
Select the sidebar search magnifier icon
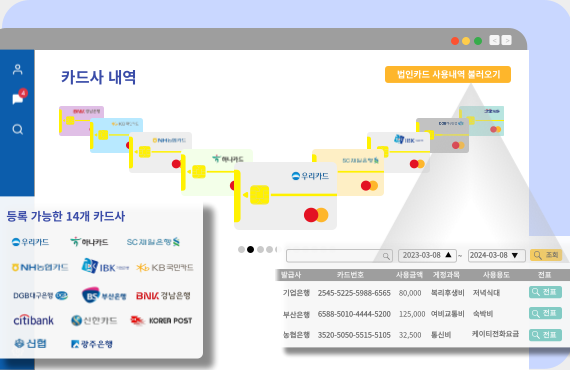click(17, 129)
